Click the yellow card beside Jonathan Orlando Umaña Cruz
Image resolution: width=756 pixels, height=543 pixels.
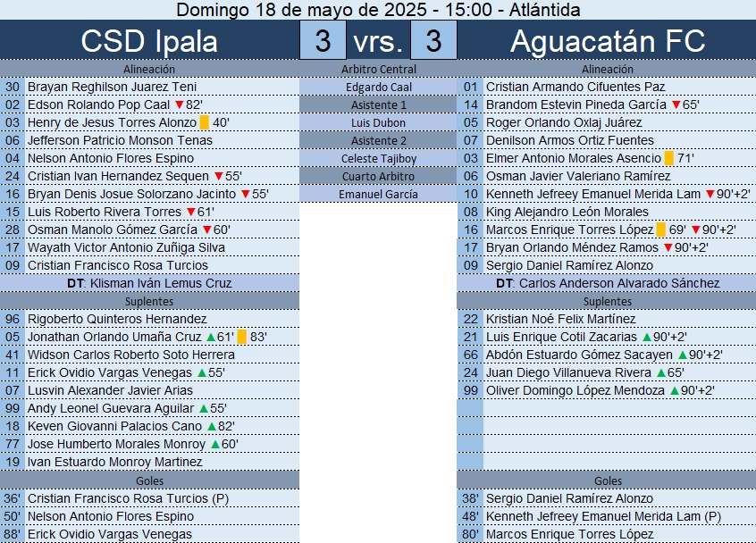[x=242, y=337]
